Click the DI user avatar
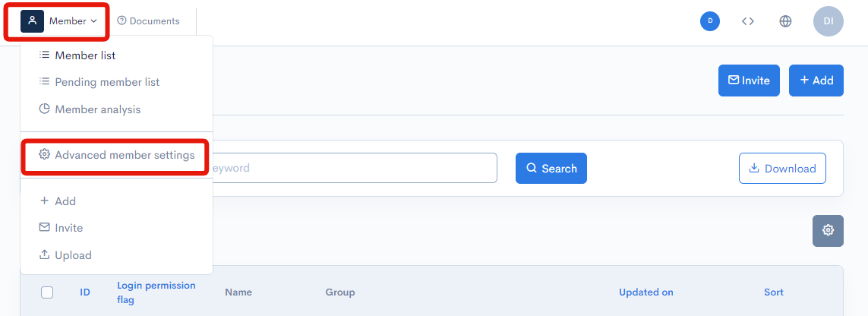The image size is (868, 316). [828, 21]
